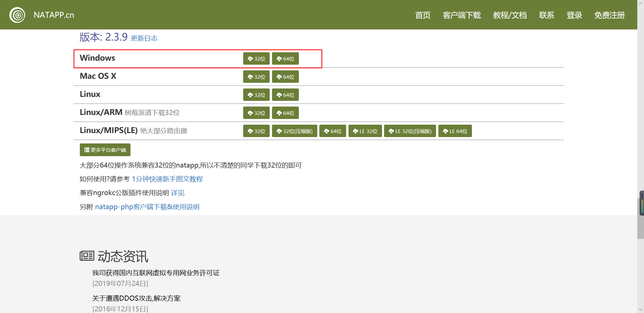
Task: Click the 树莓派请下载32位 note
Action: point(152,113)
